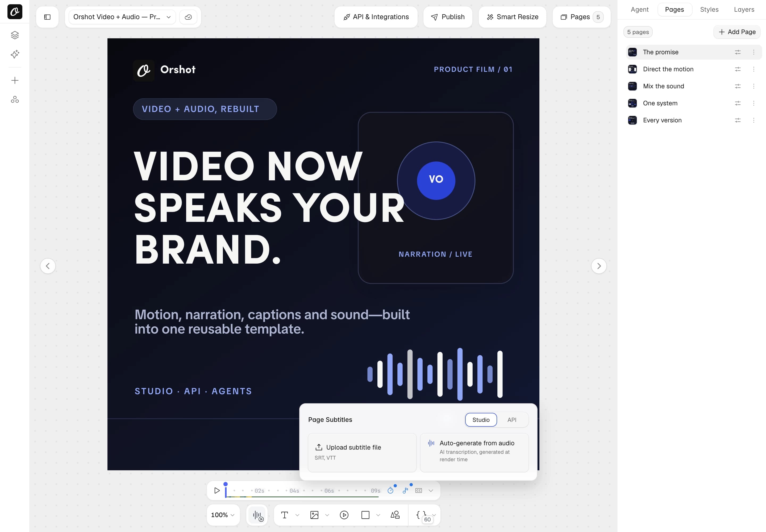
Task: Switch Page Subtitles to API mode
Action: pos(512,420)
